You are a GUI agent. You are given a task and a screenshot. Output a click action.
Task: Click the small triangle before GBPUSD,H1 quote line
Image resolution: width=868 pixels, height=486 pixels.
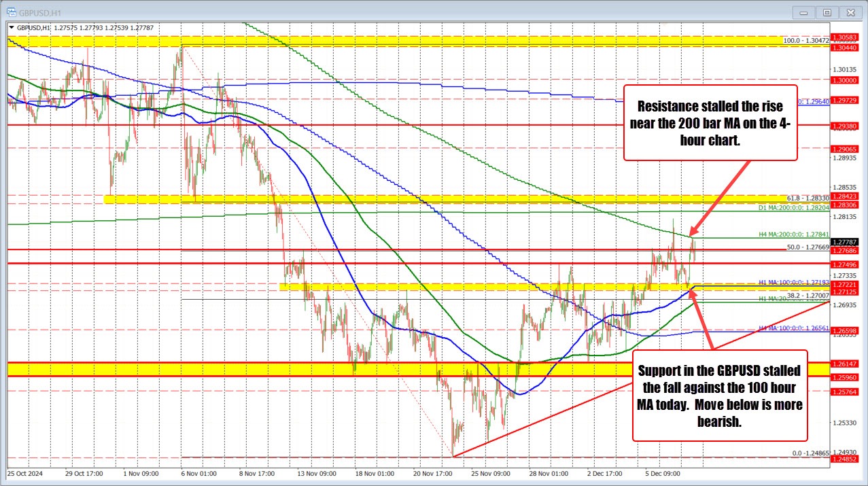(11, 28)
